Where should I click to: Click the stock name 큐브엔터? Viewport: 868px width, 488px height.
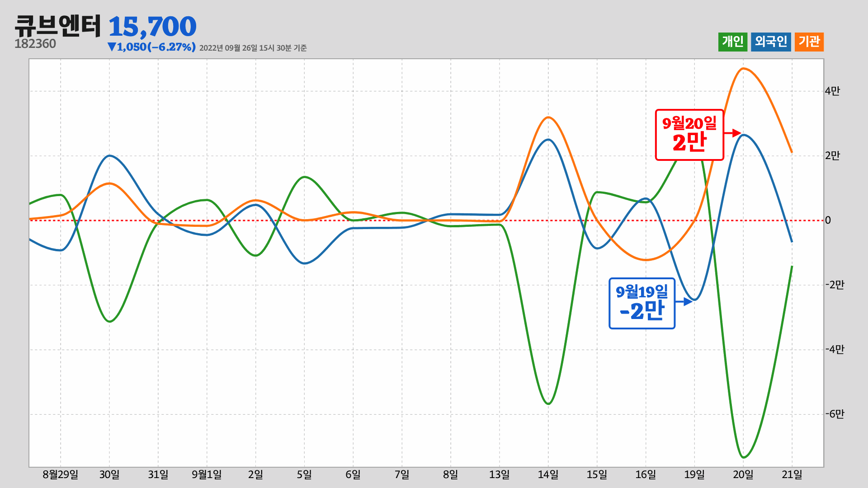(x=58, y=26)
